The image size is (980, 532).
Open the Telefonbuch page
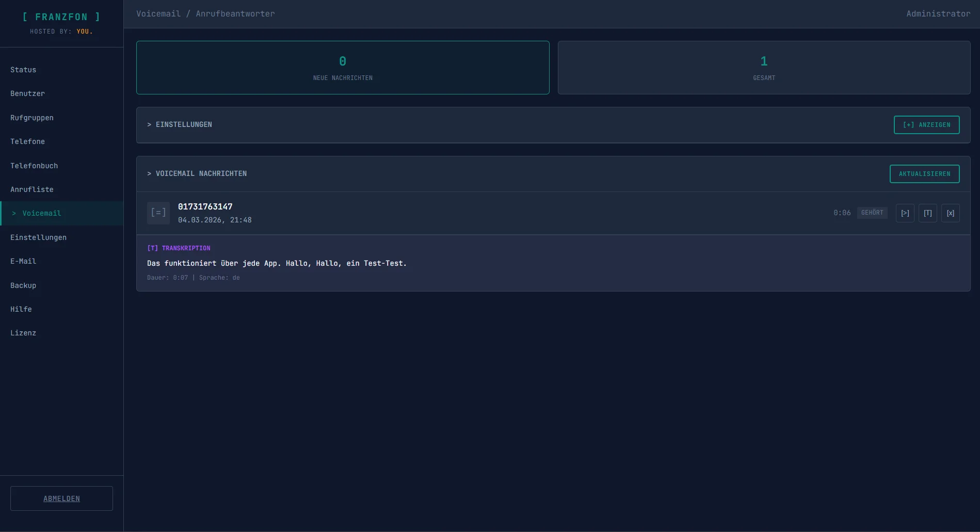click(34, 166)
